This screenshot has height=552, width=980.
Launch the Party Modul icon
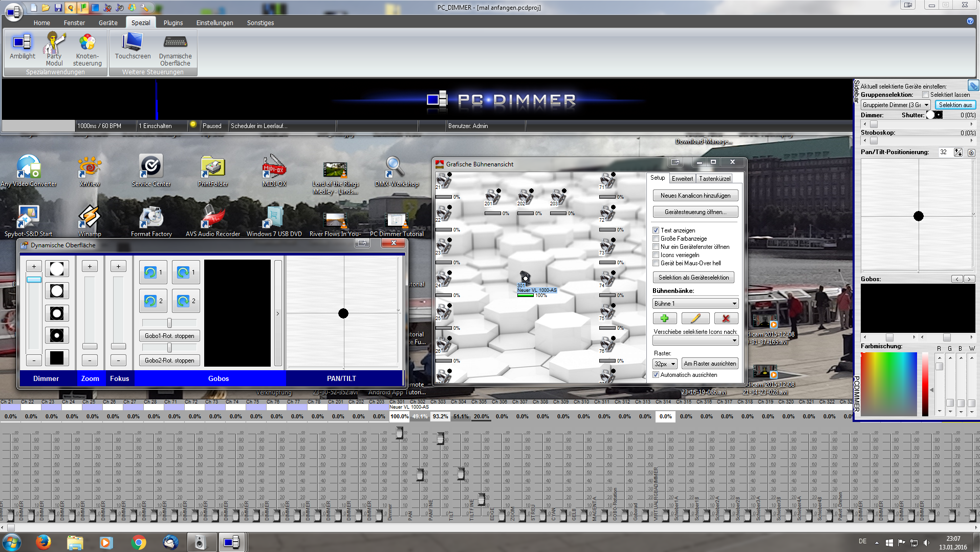(x=54, y=48)
